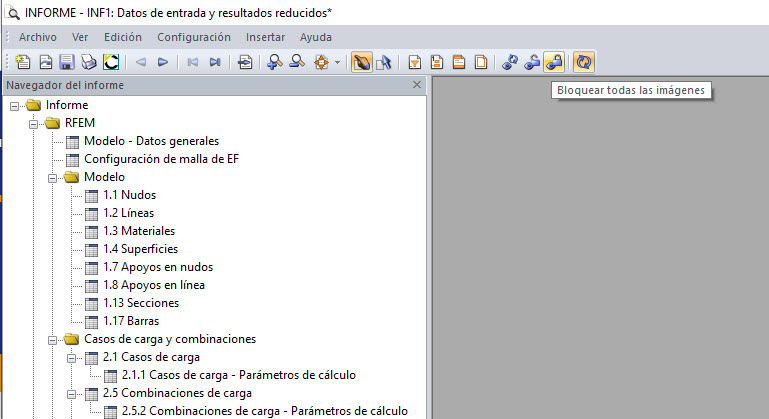Image resolution: width=769 pixels, height=419 pixels.
Task: Click the page with orange top band icon
Action: [459, 62]
